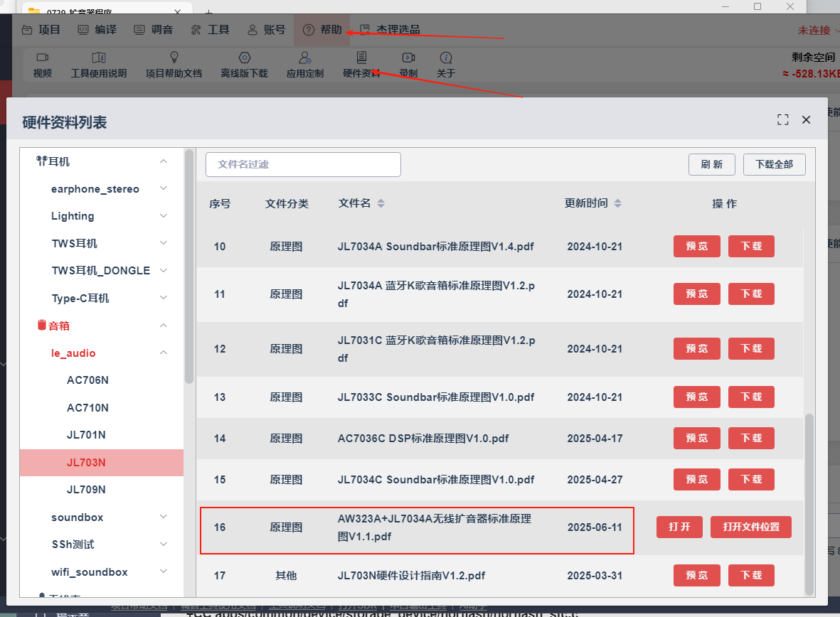Click the 硬件资料 hardware docs icon

pos(361,58)
